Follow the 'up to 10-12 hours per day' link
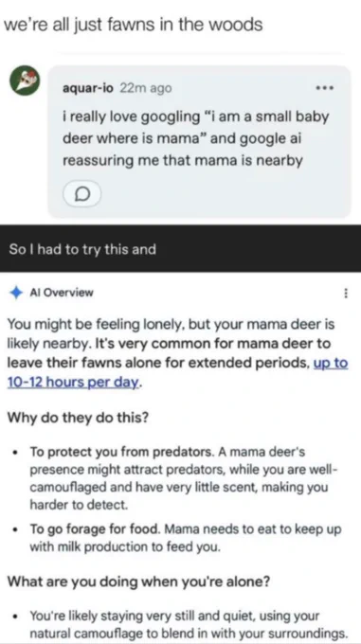The height and width of the screenshot is (644, 361). pyautogui.click(x=177, y=373)
